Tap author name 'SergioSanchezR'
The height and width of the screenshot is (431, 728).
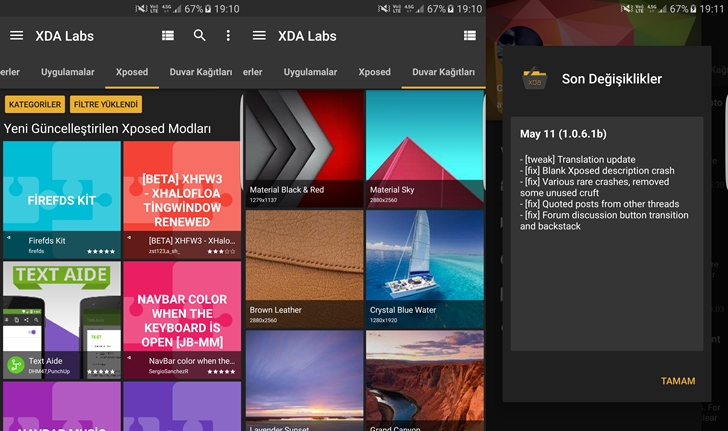(169, 372)
